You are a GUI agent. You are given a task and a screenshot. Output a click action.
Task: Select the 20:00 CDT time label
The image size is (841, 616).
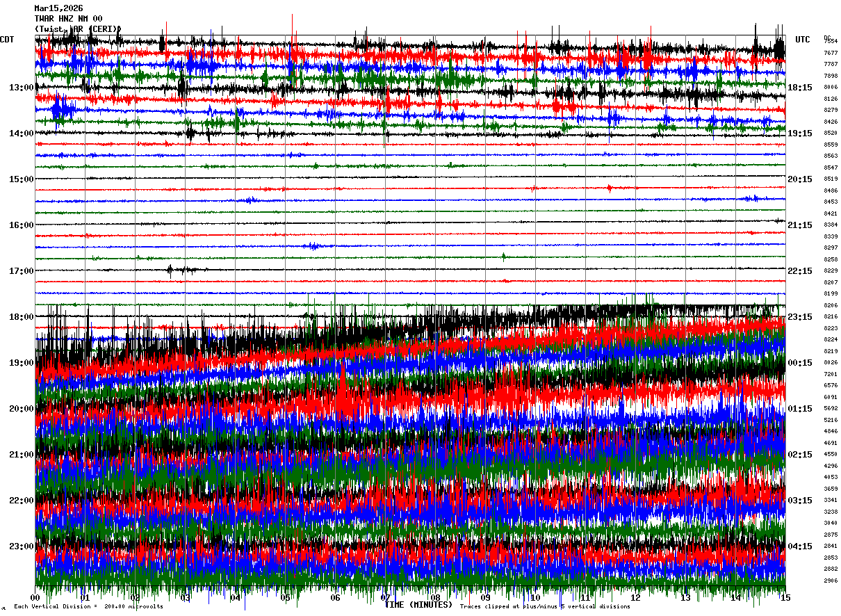tap(22, 409)
